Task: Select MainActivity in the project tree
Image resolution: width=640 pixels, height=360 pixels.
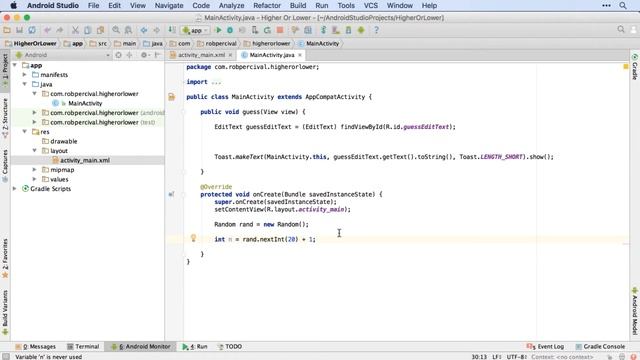Action: click(x=85, y=103)
